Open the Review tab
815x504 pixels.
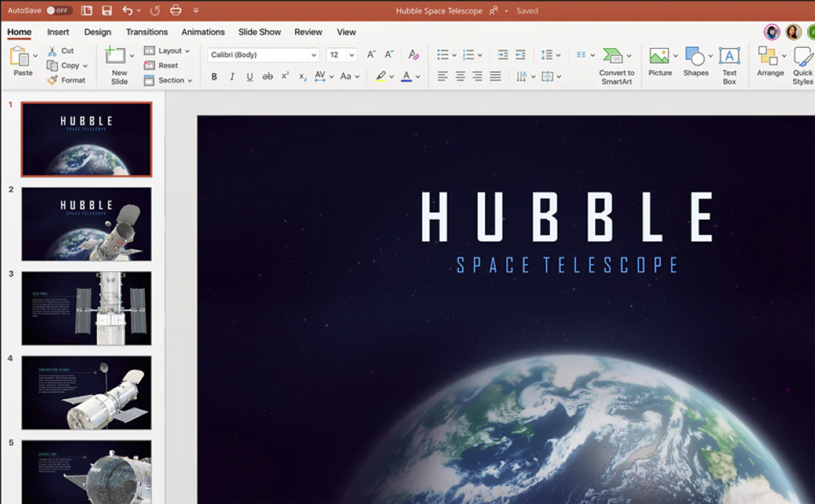(x=308, y=33)
